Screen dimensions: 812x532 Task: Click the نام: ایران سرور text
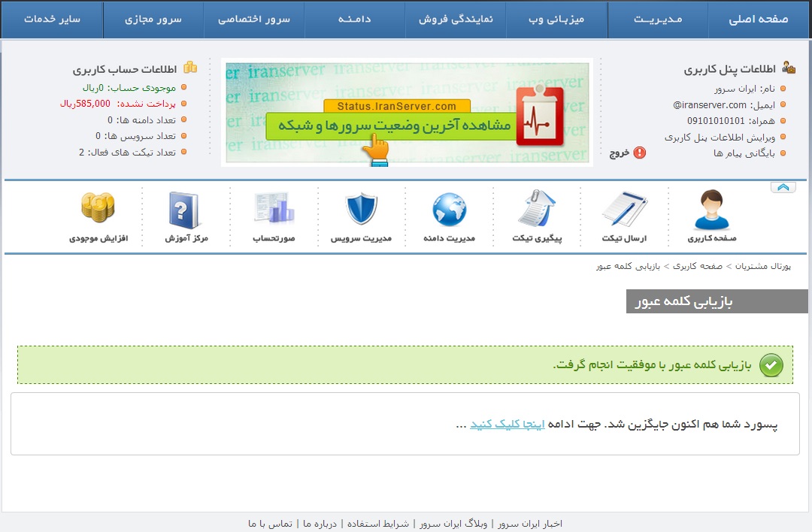(x=744, y=89)
